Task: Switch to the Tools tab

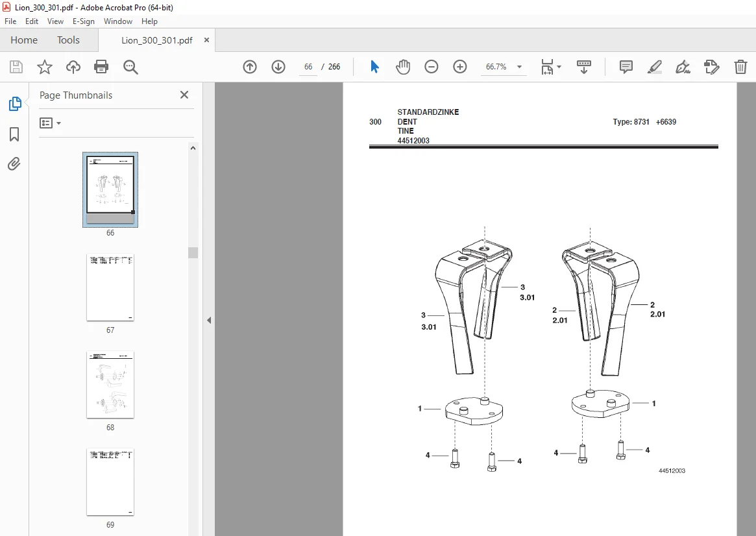Action: tap(68, 40)
